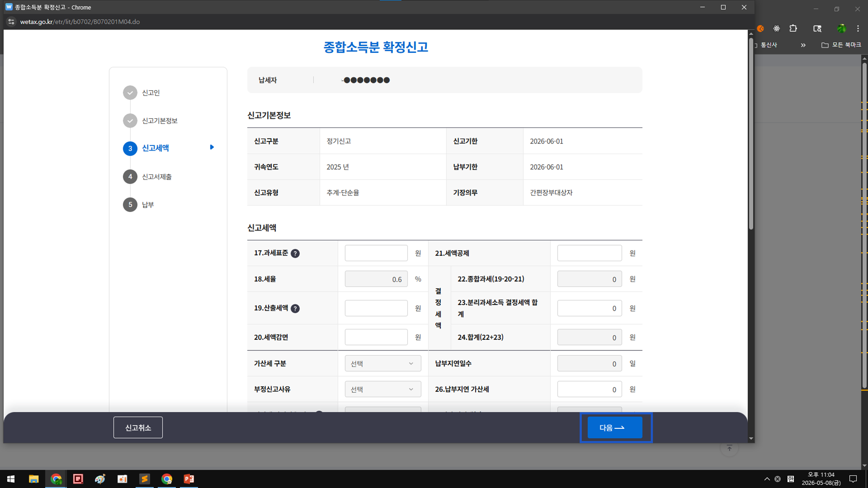Open the 가산세 구분 dropdown
Viewport: 868px width, 488px height.
383,364
